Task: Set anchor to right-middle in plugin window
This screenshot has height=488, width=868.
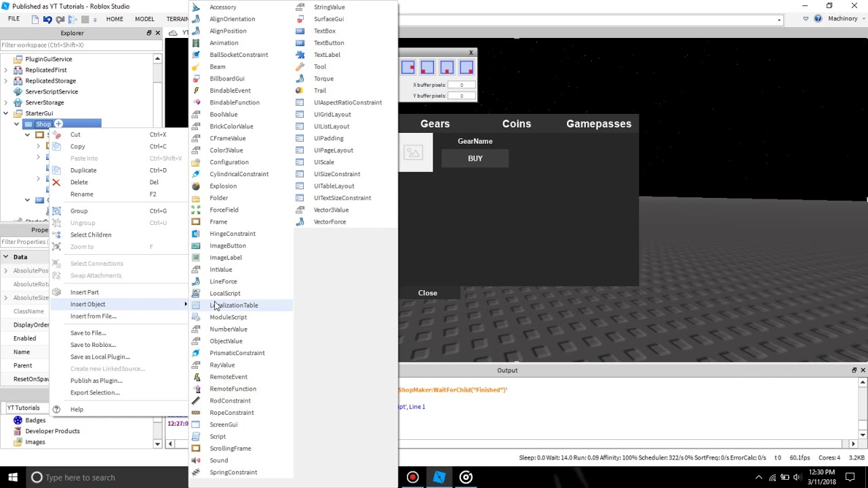Action: point(408,67)
